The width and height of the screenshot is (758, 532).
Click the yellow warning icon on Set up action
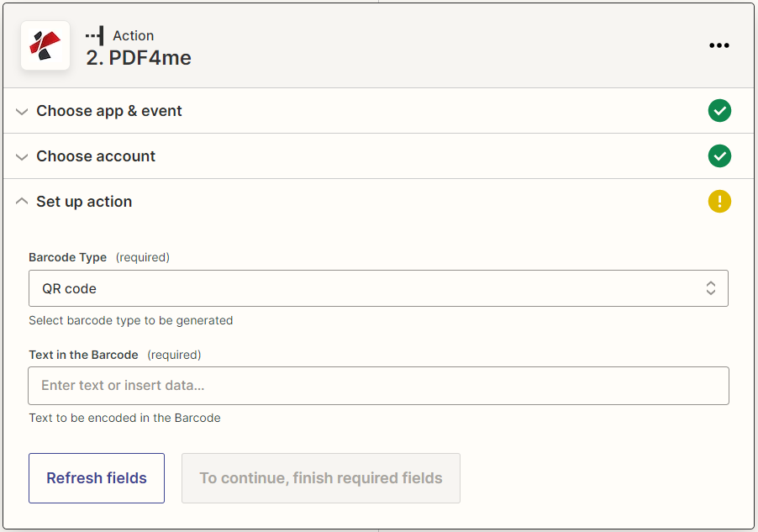point(719,201)
